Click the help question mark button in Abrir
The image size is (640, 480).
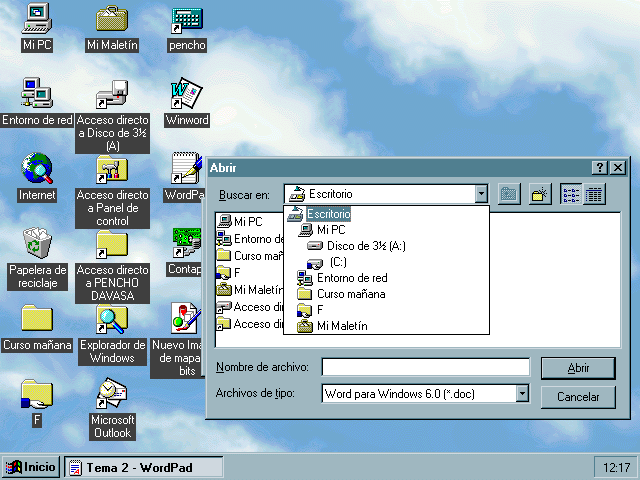[600, 167]
